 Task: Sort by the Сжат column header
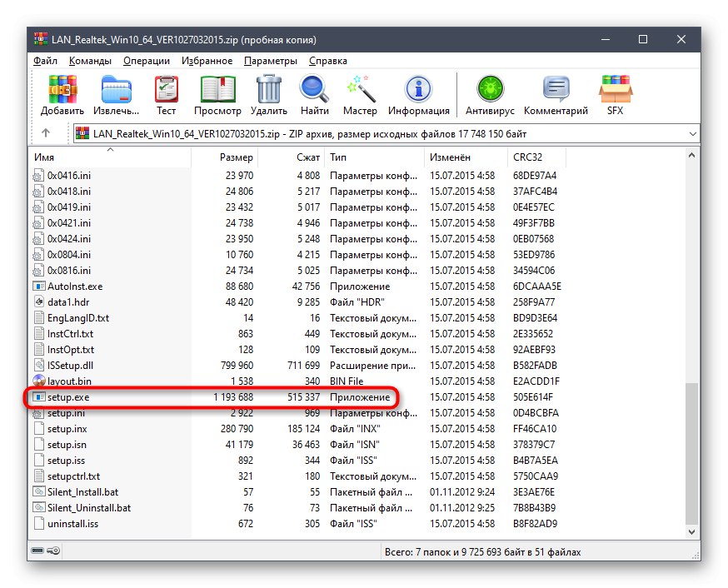pyautogui.click(x=291, y=157)
